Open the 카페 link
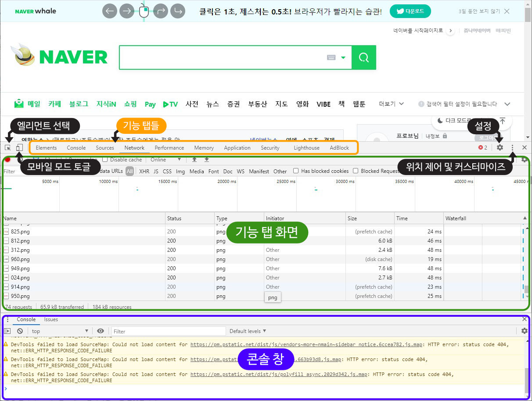532x401 pixels. tap(55, 104)
